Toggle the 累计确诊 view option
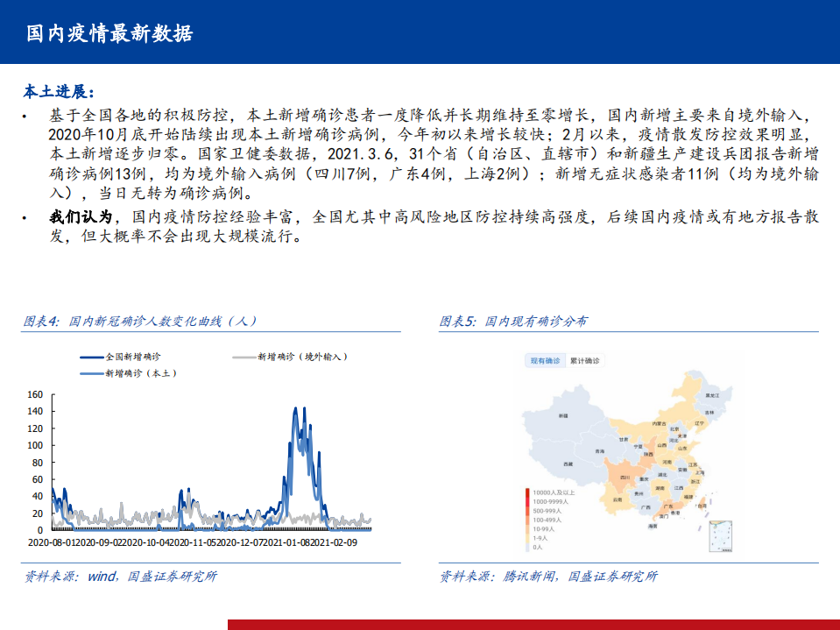Image resolution: width=840 pixels, height=630 pixels. coord(585,360)
